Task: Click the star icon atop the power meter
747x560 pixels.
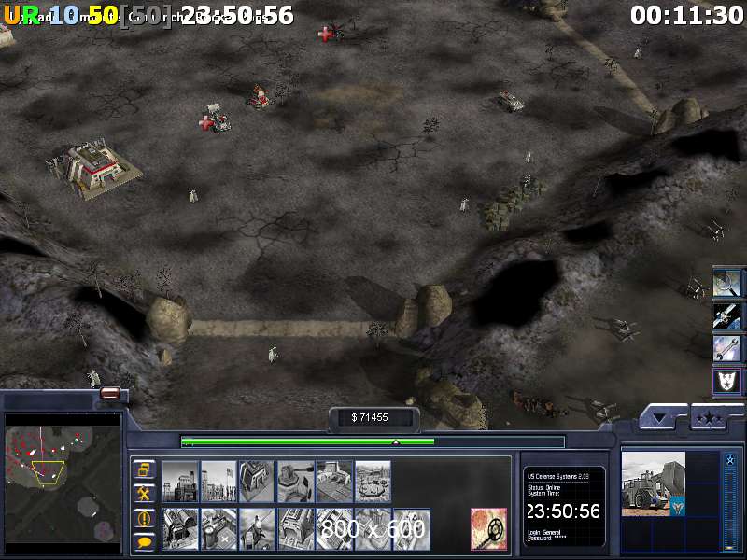Action: pos(730,460)
